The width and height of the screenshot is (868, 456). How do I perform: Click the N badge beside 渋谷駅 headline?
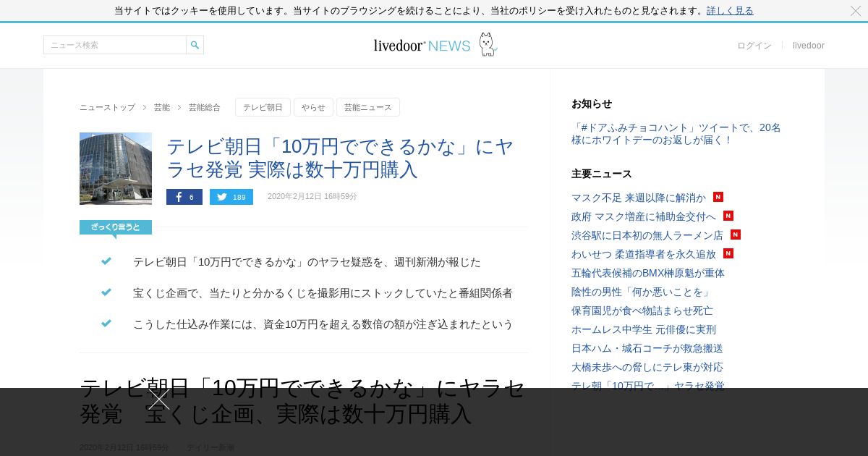736,235
